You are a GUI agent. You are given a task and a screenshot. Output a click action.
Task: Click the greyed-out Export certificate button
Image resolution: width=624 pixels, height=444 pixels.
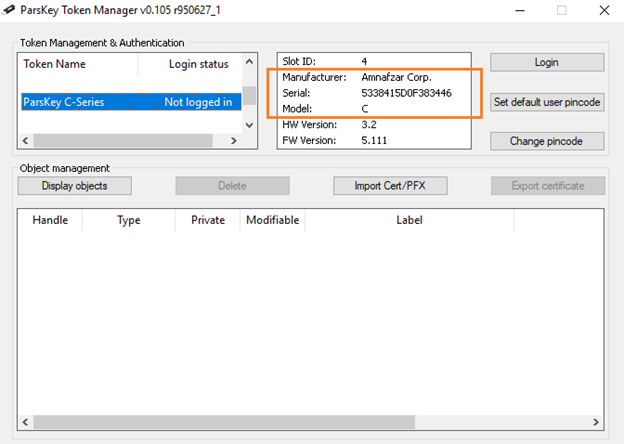pos(548,186)
